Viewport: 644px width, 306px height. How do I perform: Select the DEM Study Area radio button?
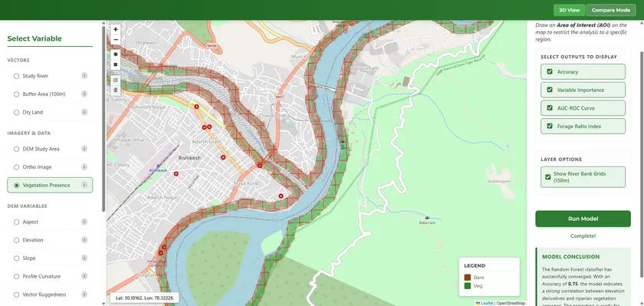16,149
